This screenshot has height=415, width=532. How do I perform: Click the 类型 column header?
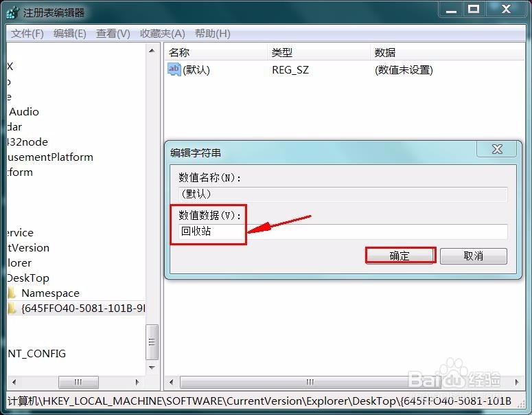(319, 53)
